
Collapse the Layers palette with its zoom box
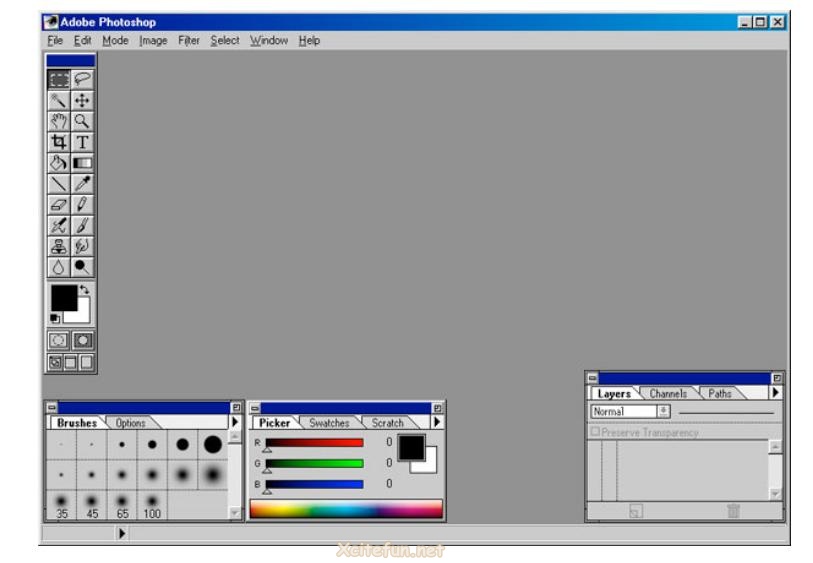[x=777, y=378]
